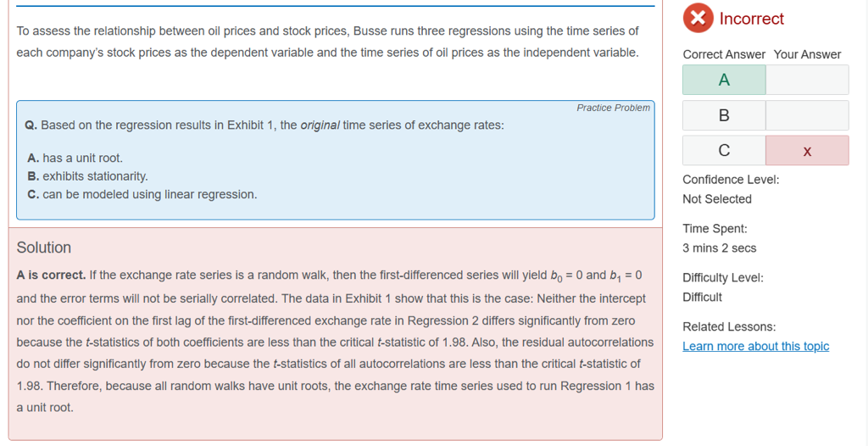Click the Solution heading
Viewport: 868px width, 446px height.
(44, 248)
